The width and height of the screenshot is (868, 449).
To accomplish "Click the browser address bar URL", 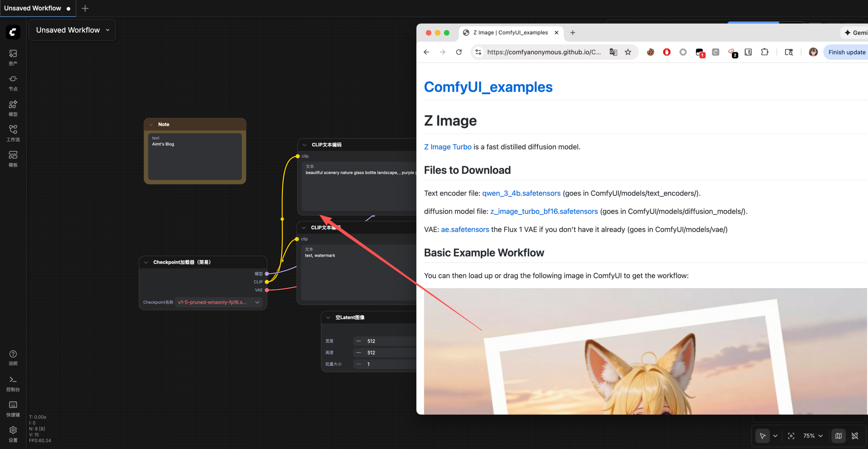I will click(544, 52).
